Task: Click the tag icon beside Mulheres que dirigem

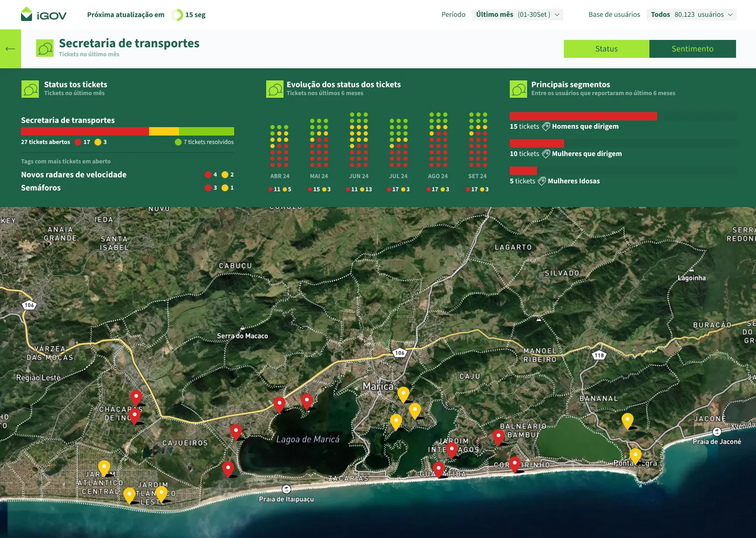Action: pyautogui.click(x=546, y=154)
